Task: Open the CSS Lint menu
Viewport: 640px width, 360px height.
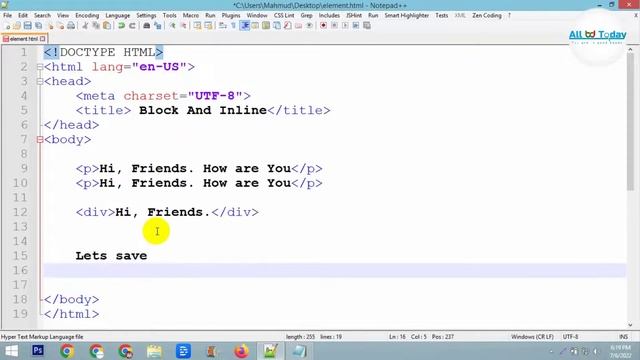Action: (x=284, y=16)
